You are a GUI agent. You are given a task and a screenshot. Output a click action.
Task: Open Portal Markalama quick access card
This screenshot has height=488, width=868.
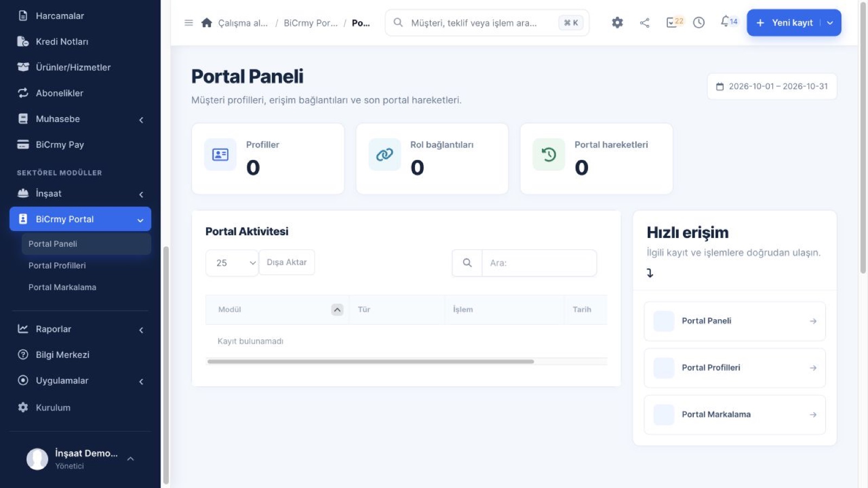pyautogui.click(x=735, y=414)
